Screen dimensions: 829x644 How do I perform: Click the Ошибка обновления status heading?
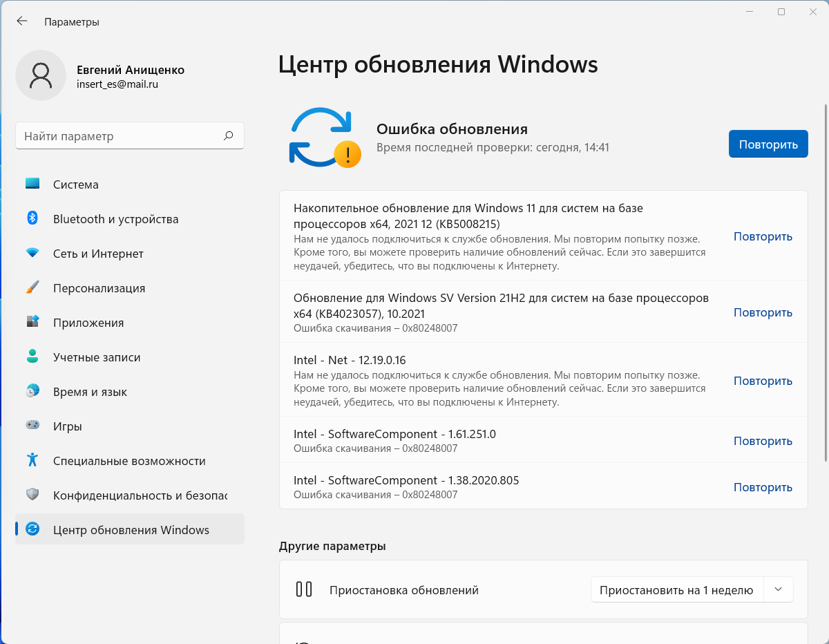coord(452,129)
